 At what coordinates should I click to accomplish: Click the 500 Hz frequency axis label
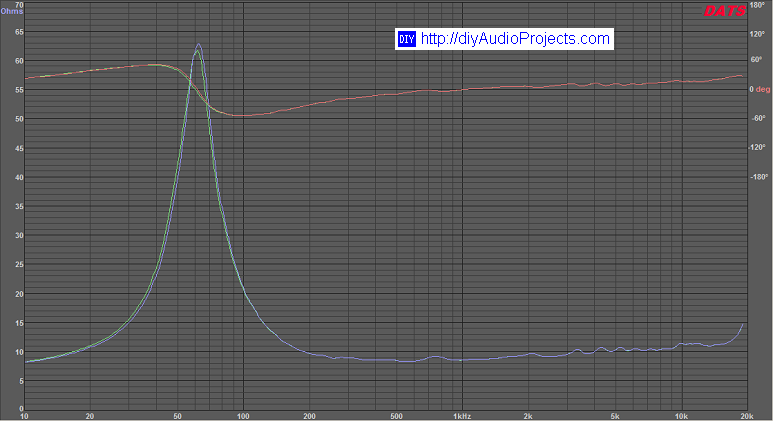pos(396,415)
